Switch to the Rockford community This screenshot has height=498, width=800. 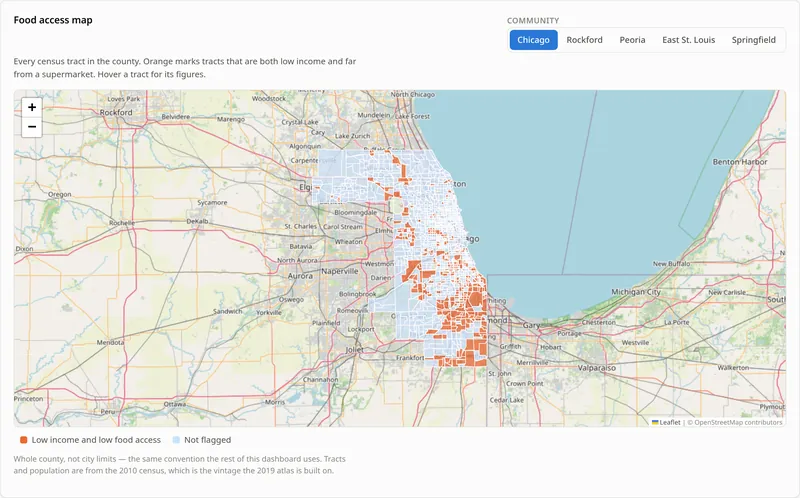pyautogui.click(x=584, y=40)
